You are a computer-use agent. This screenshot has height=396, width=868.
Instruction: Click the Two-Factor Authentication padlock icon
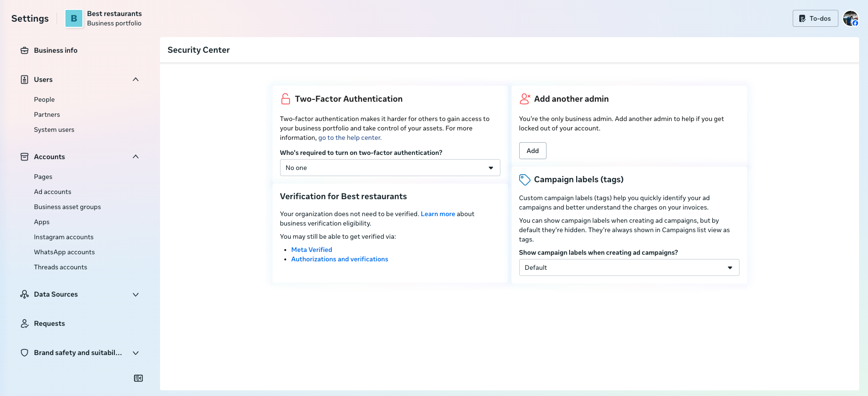[286, 99]
